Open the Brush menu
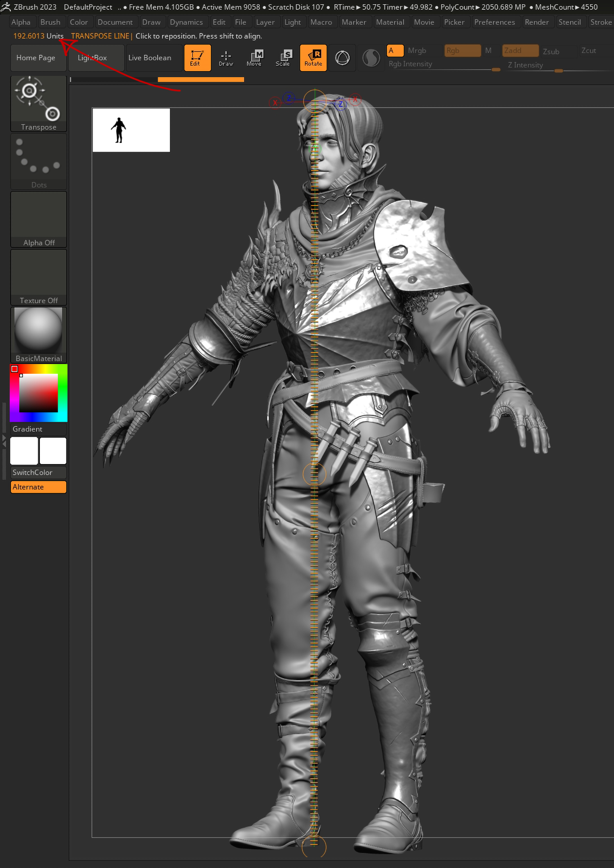Viewport: 614px width, 868px height. click(50, 22)
